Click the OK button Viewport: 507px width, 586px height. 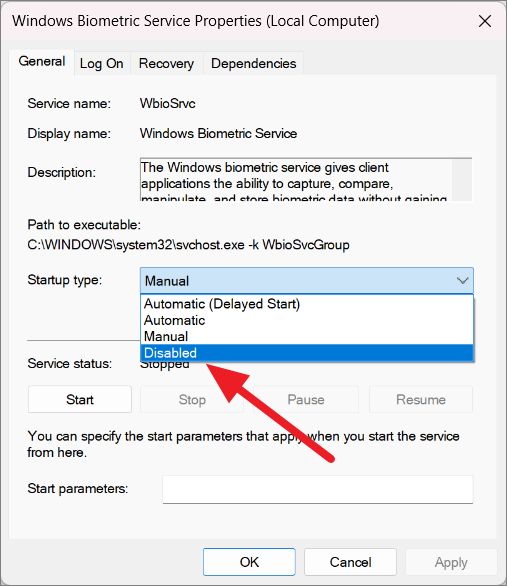coord(249,562)
